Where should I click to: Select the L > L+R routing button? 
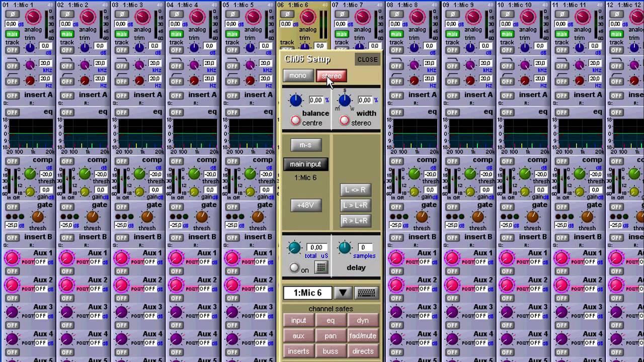(355, 205)
